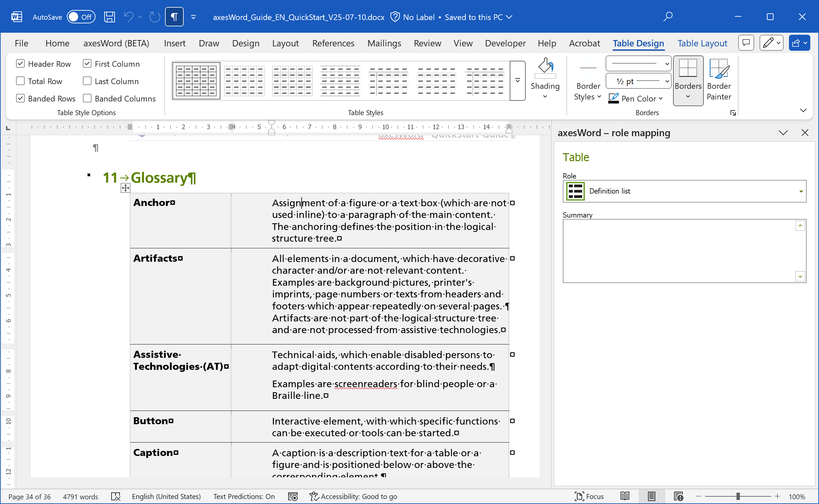Viewport: 819px width, 504px height.
Task: Click the Redo icon in title bar
Action: pos(155,17)
